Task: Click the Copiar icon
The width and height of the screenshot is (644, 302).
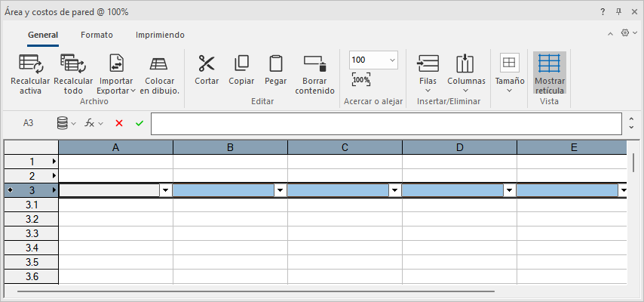Action: pyautogui.click(x=241, y=64)
